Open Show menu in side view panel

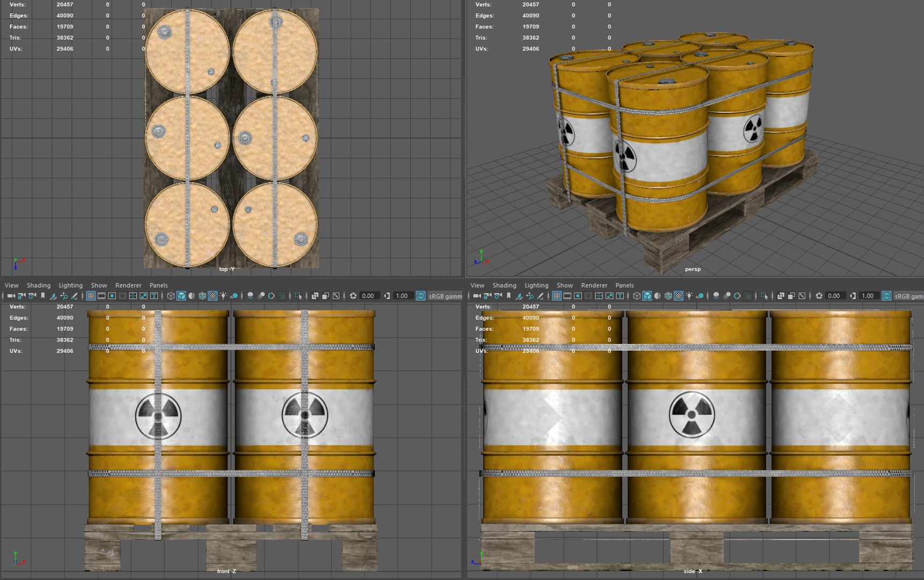click(565, 285)
